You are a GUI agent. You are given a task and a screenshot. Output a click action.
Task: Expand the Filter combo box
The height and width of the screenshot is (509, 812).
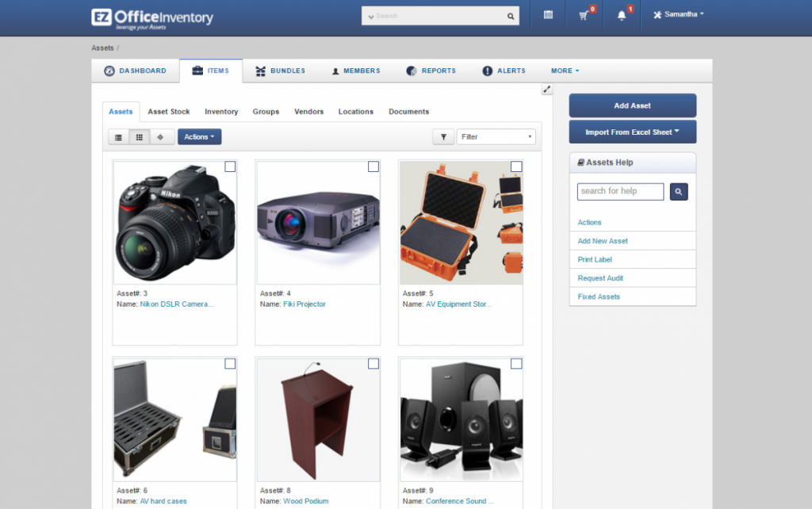(x=496, y=136)
